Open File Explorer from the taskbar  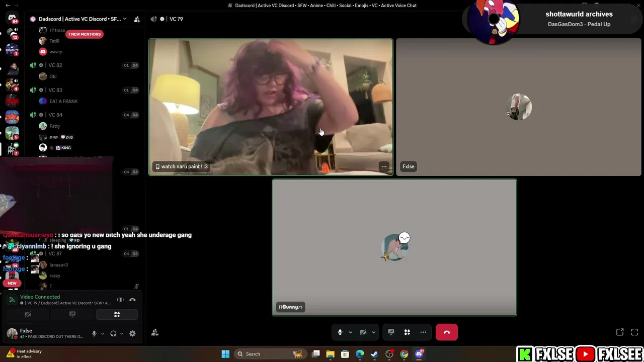331,354
